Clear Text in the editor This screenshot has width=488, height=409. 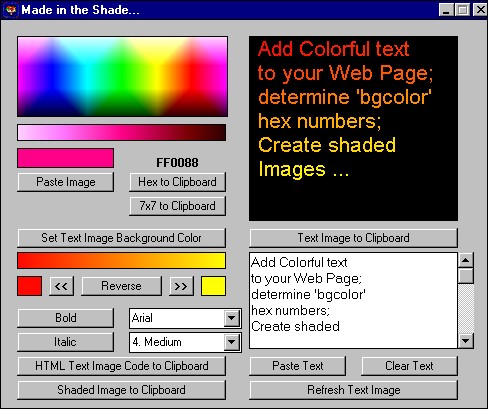(x=409, y=366)
